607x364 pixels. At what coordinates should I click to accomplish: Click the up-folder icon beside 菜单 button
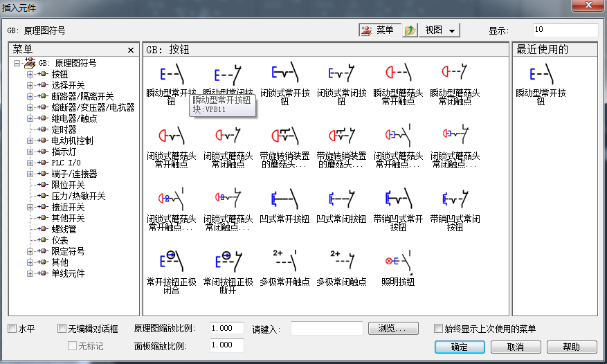tap(410, 30)
